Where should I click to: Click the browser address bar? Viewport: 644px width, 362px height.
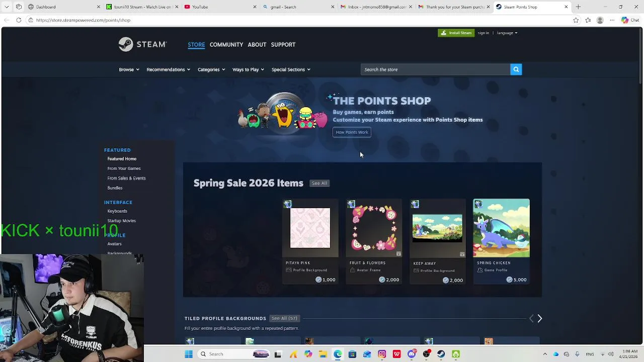click(302, 20)
